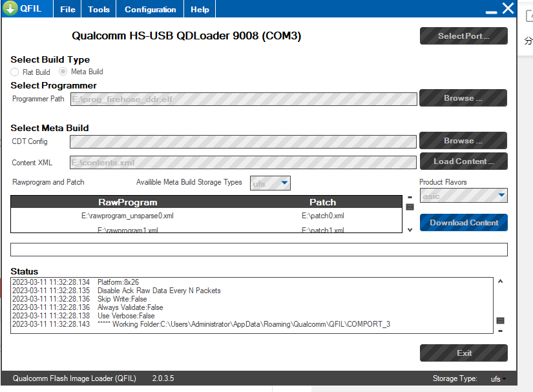
Task: Click the list icon beside rawprogram table
Action: pos(410,207)
